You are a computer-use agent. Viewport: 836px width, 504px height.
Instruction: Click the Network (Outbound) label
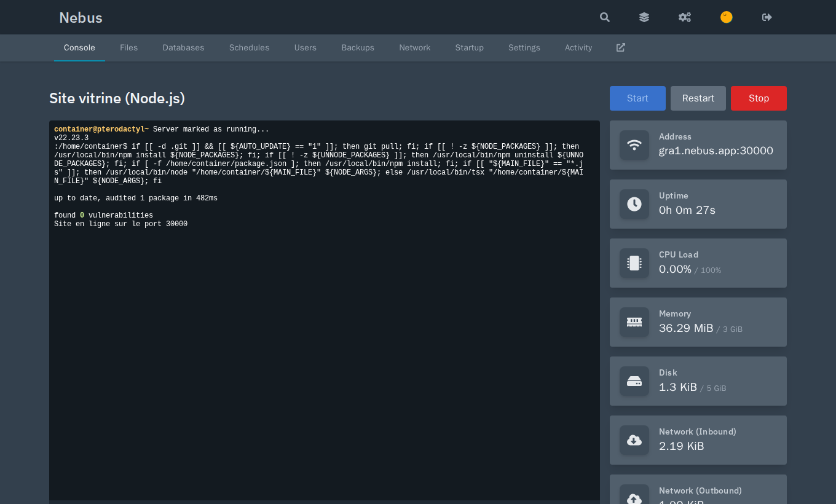(x=700, y=490)
